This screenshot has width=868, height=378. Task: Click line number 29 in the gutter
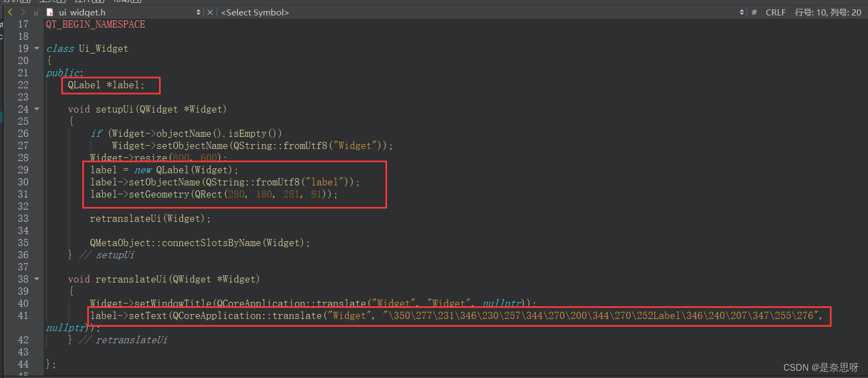(23, 170)
